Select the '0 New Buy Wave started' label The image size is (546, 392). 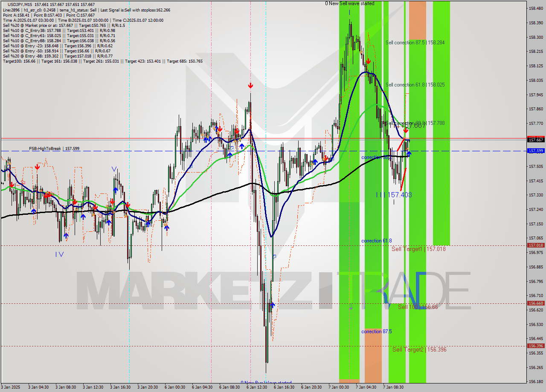coord(266,383)
